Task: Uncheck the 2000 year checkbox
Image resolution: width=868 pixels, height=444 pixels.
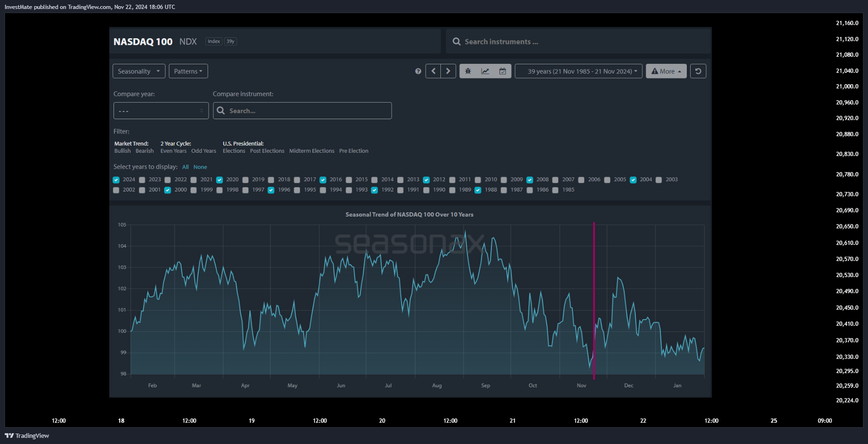Action: [x=167, y=190]
